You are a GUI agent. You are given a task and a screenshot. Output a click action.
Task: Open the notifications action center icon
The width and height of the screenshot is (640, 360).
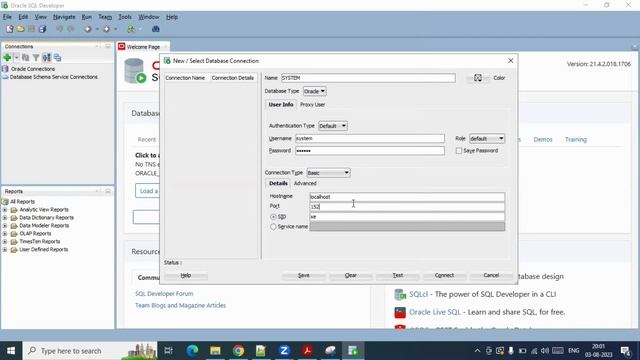pos(625,351)
